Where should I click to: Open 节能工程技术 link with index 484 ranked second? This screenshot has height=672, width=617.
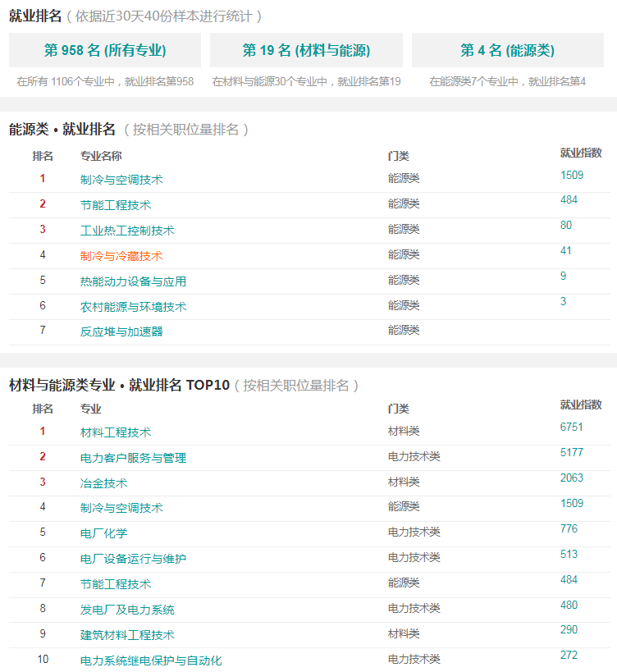click(116, 205)
